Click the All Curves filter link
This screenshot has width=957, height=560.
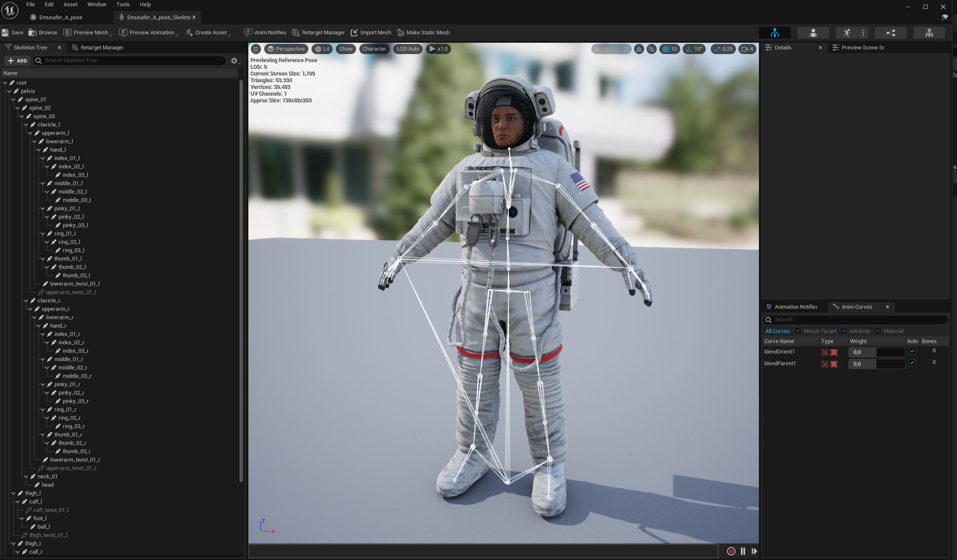[777, 331]
